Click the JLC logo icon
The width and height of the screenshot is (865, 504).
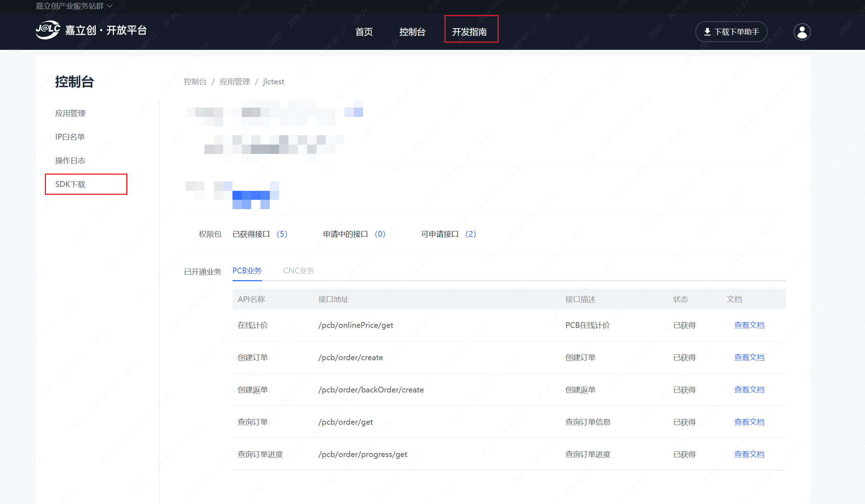point(48,30)
